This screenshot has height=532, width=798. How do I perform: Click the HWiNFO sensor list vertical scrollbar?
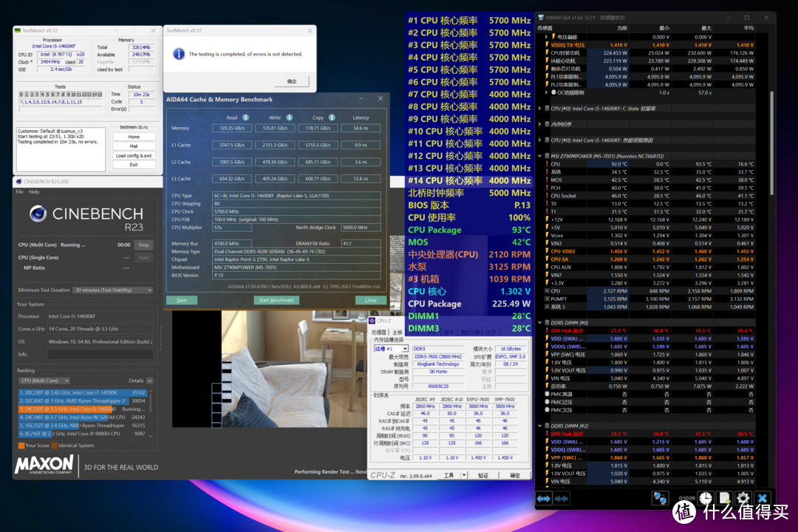coord(771,143)
